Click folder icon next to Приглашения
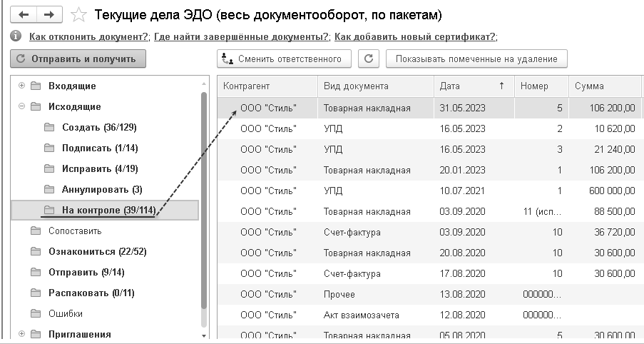Screen dimensions: 644x344 36,334
